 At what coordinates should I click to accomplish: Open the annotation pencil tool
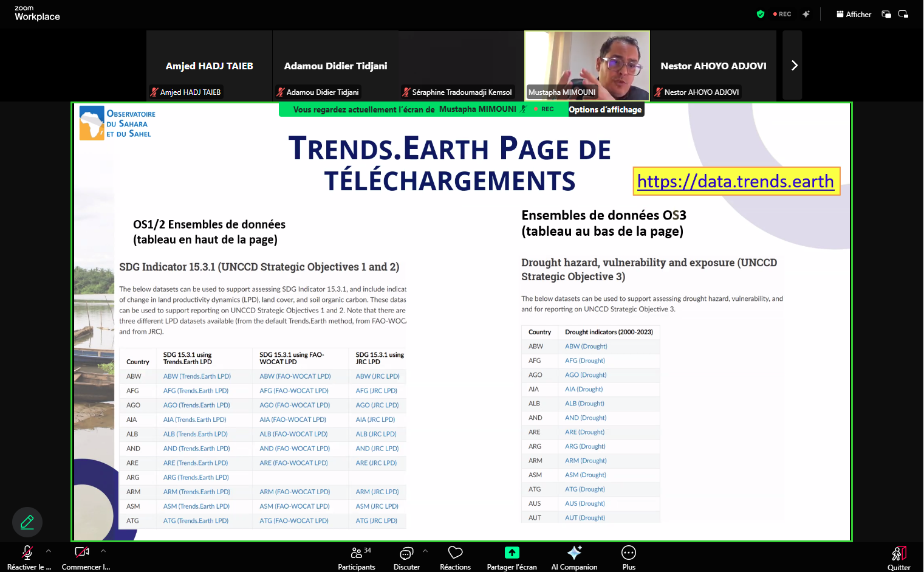point(27,522)
